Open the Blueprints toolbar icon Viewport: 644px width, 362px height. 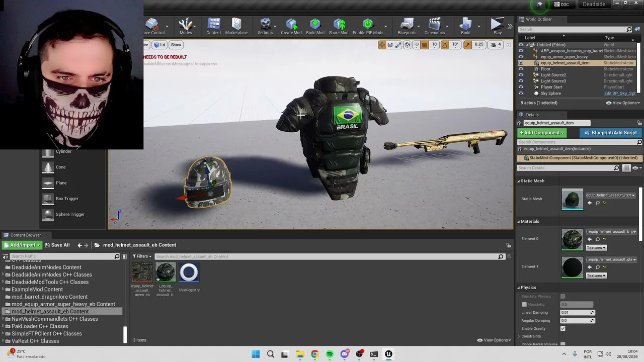[x=407, y=26]
